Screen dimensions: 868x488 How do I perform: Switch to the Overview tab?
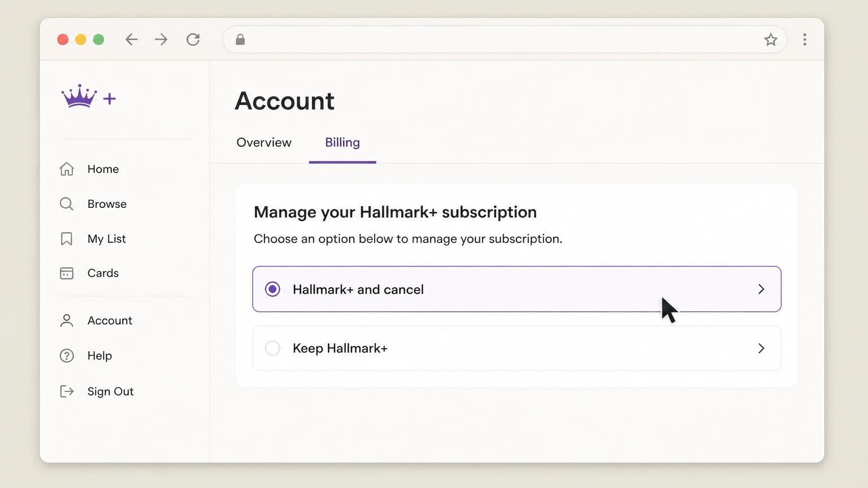click(x=264, y=142)
